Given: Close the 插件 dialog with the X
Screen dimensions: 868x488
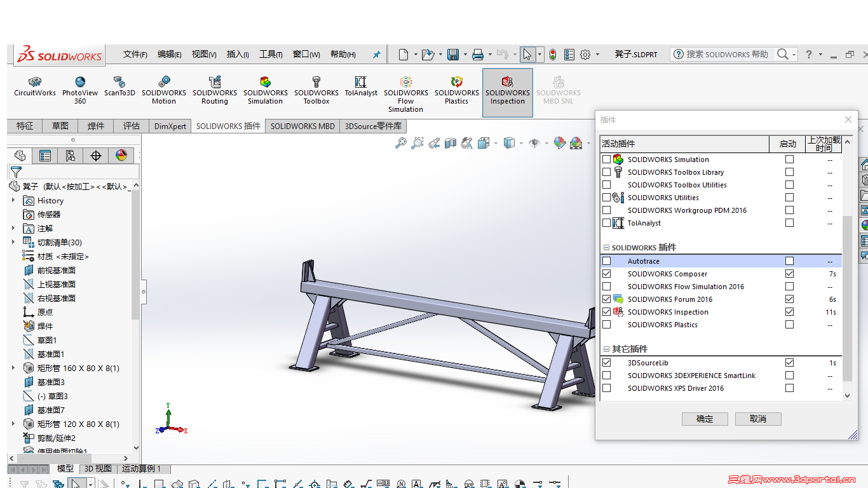Looking at the screenshot, I should (848, 119).
